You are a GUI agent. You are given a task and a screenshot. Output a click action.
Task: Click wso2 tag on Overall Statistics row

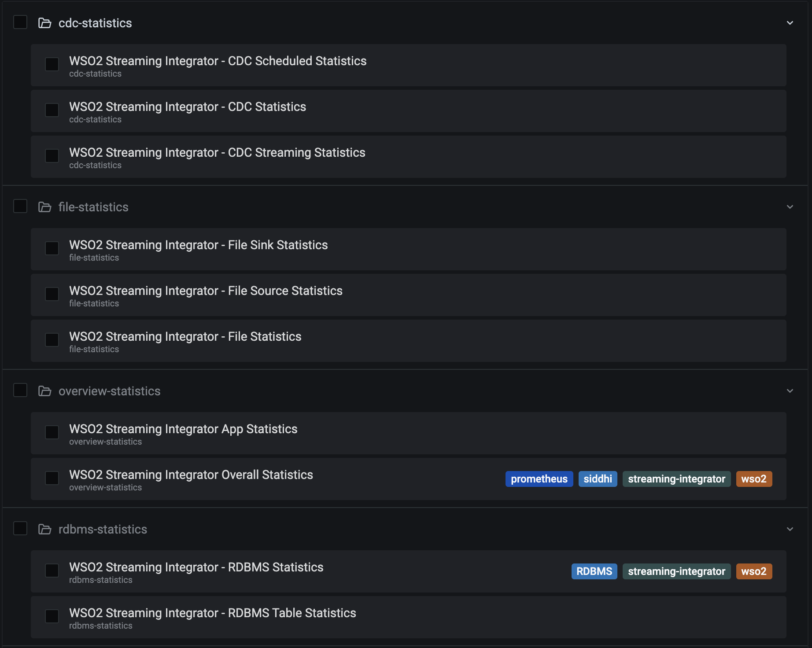click(754, 479)
